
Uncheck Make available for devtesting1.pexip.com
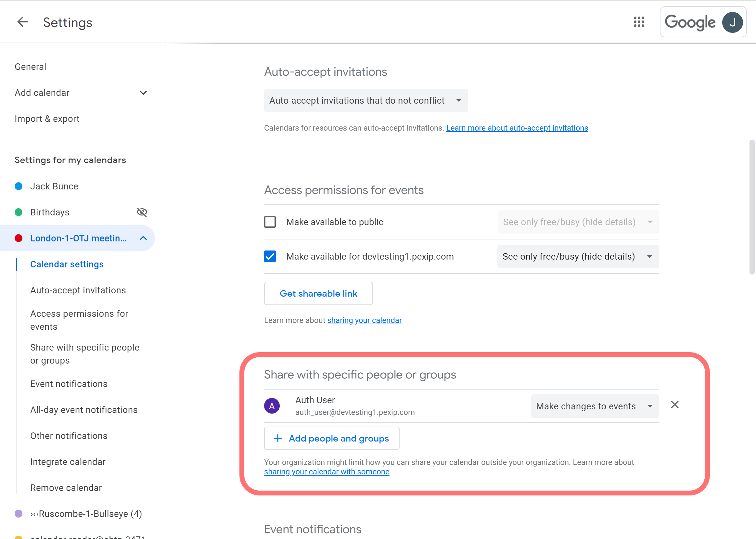270,256
